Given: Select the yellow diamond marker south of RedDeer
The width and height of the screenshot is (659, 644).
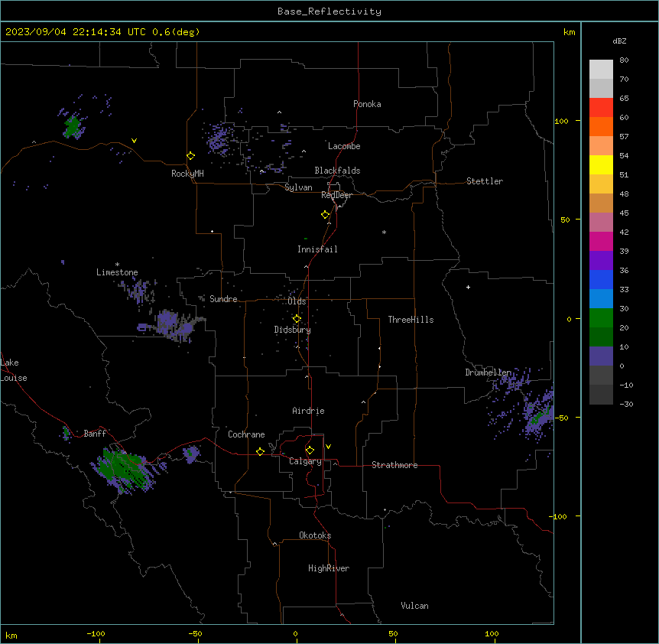Looking at the screenshot, I should (326, 215).
